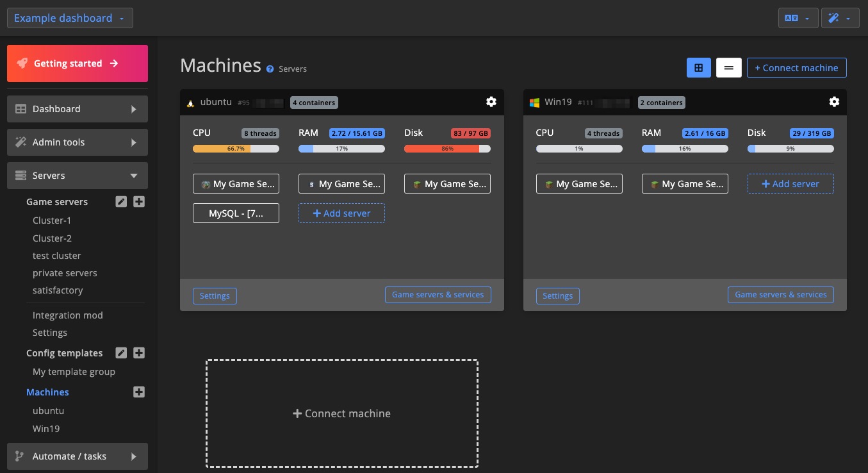The width and height of the screenshot is (868, 473).
Task: Click the Dashboard sidebar icon
Action: [x=20, y=109]
